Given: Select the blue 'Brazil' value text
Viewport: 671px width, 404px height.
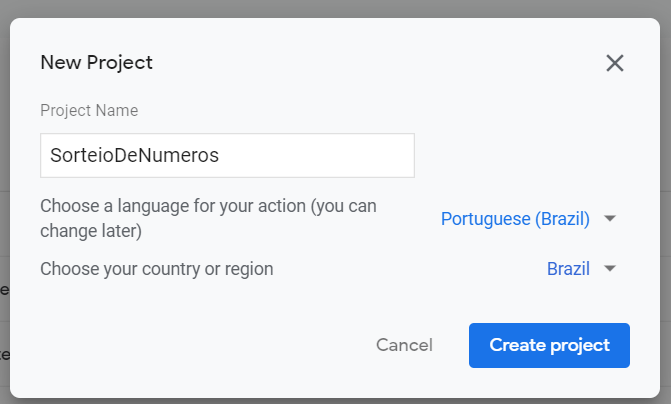Looking at the screenshot, I should pos(568,269).
